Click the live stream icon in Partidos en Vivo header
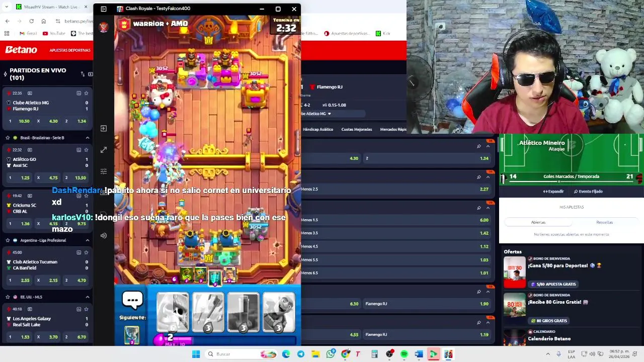This screenshot has width=644, height=362. tap(90, 74)
